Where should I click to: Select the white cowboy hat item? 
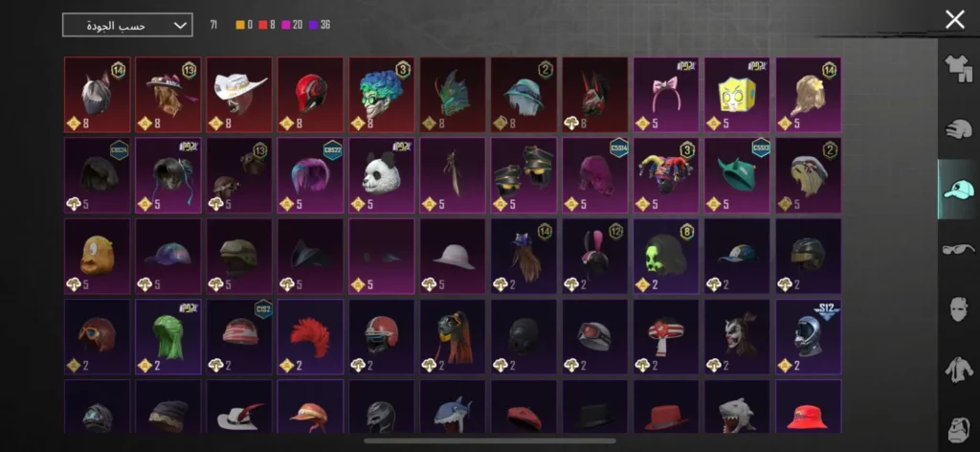coord(239,95)
